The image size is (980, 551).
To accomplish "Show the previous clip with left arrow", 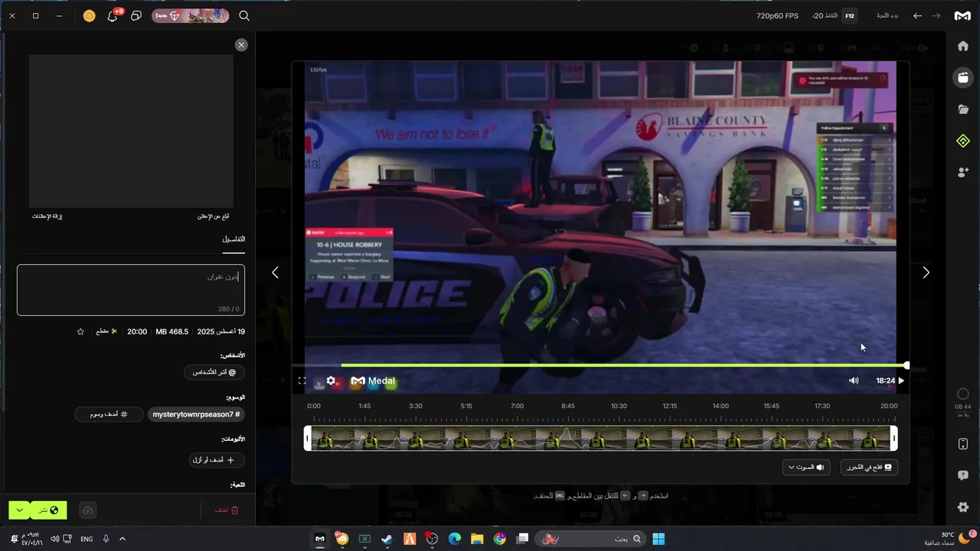I will (x=275, y=272).
